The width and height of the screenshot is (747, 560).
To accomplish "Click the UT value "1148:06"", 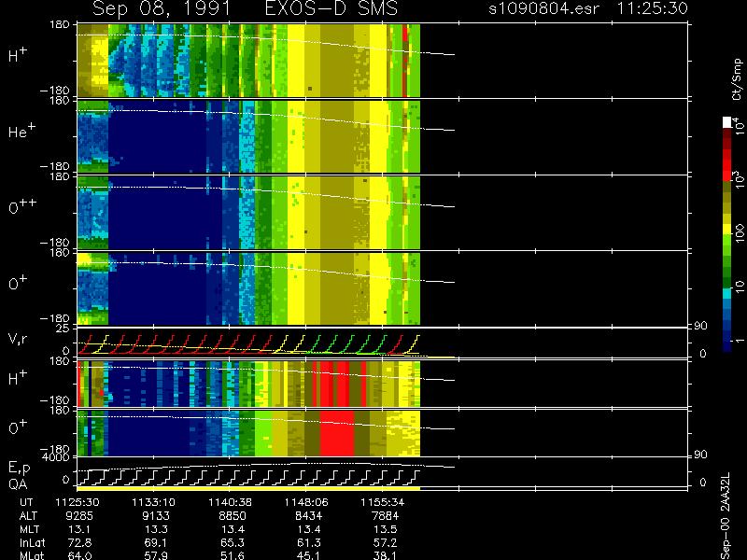I will (x=306, y=502).
